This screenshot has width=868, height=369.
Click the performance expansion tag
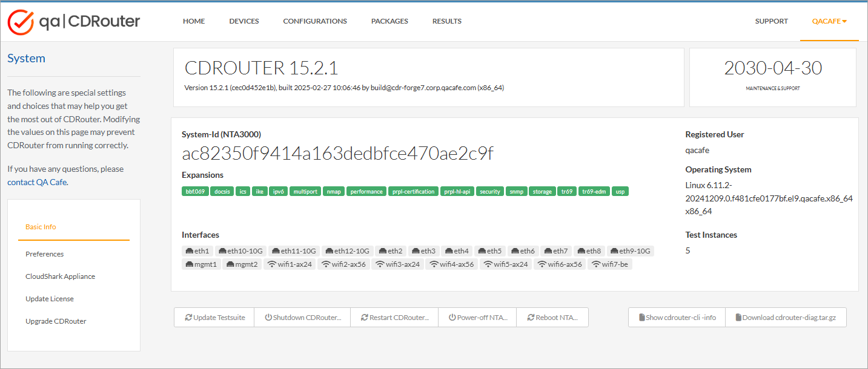click(366, 191)
